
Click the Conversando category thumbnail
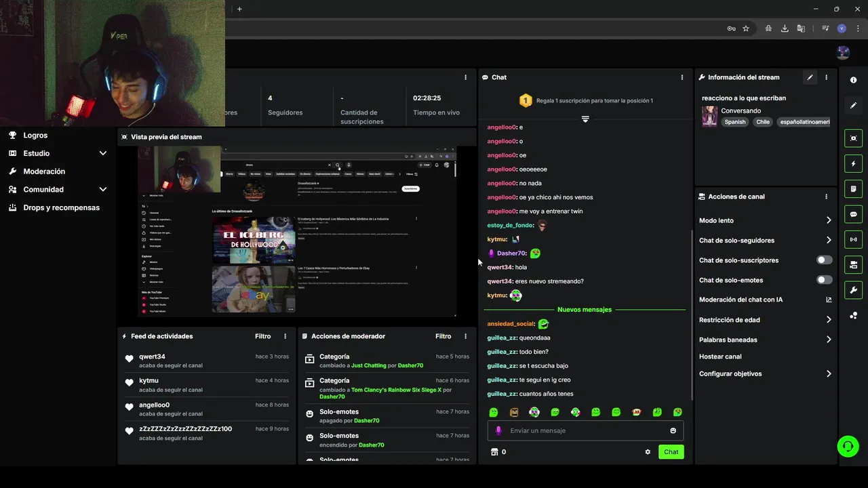[x=709, y=116]
